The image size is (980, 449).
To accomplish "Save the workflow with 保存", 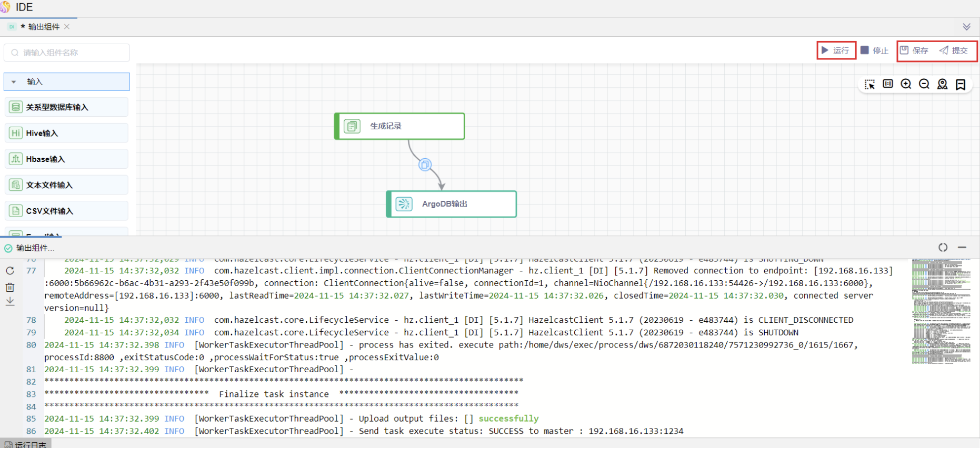I will [914, 50].
